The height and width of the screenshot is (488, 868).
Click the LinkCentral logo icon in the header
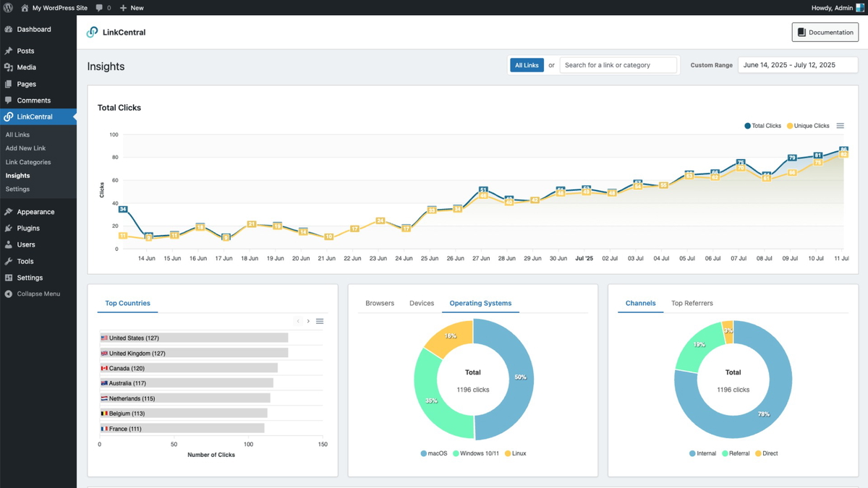92,32
